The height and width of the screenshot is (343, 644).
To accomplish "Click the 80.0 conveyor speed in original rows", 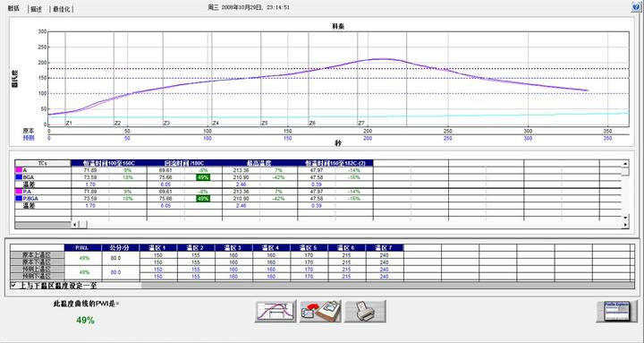I will coord(115,258).
